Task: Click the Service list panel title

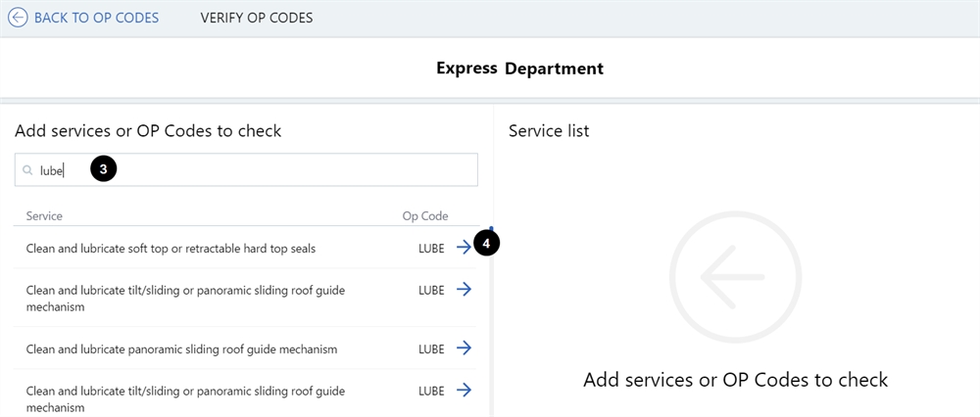Action: [549, 130]
